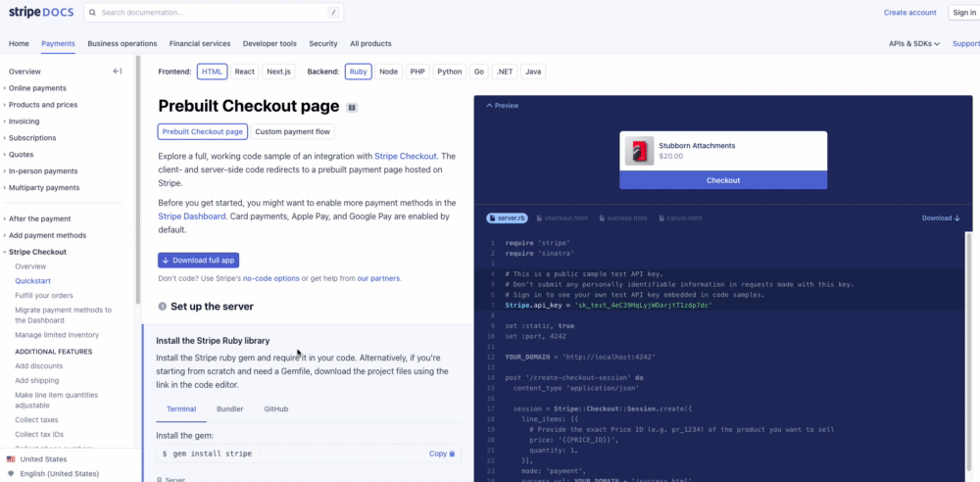Viewport: 980px width, 482px height.
Task: Switch to GitHub install tab
Action: click(276, 409)
